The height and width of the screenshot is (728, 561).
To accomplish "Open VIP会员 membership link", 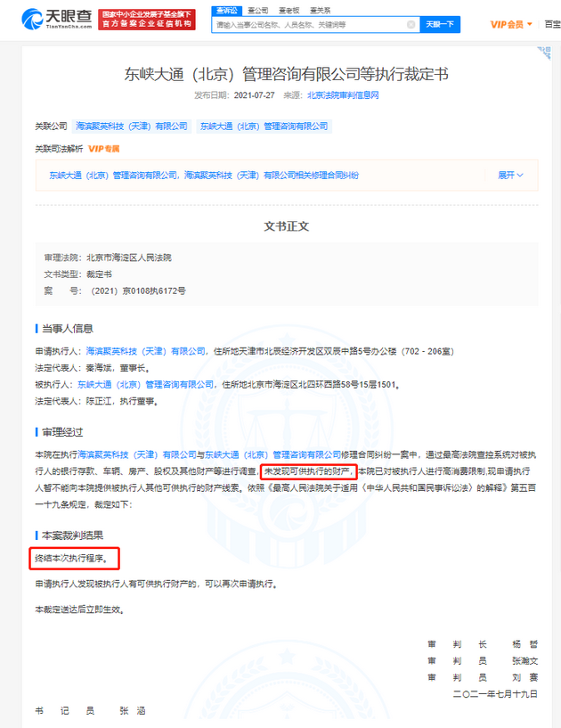I will pyautogui.click(x=507, y=25).
